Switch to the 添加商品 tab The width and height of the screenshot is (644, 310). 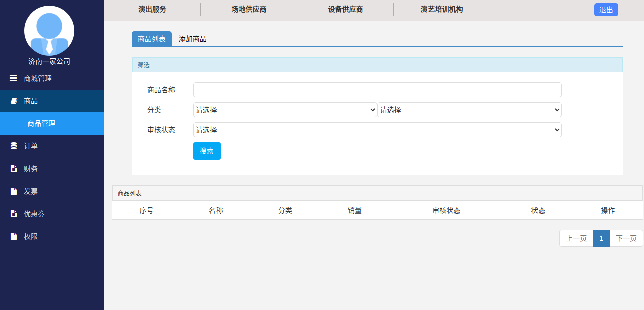192,39
